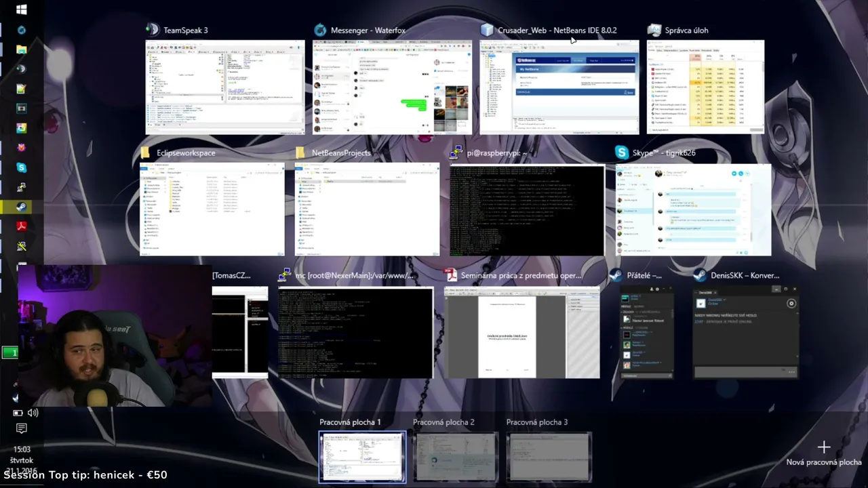Click the Skype™ - tigrik626 window title
Screen dimensions: 868x488
[x=664, y=152]
